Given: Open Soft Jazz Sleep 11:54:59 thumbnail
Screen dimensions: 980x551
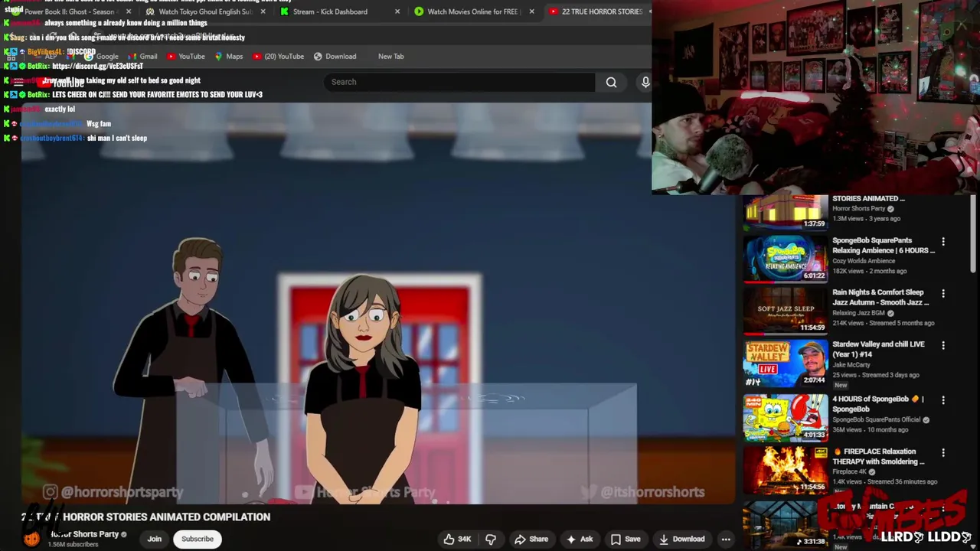Looking at the screenshot, I should tap(785, 310).
